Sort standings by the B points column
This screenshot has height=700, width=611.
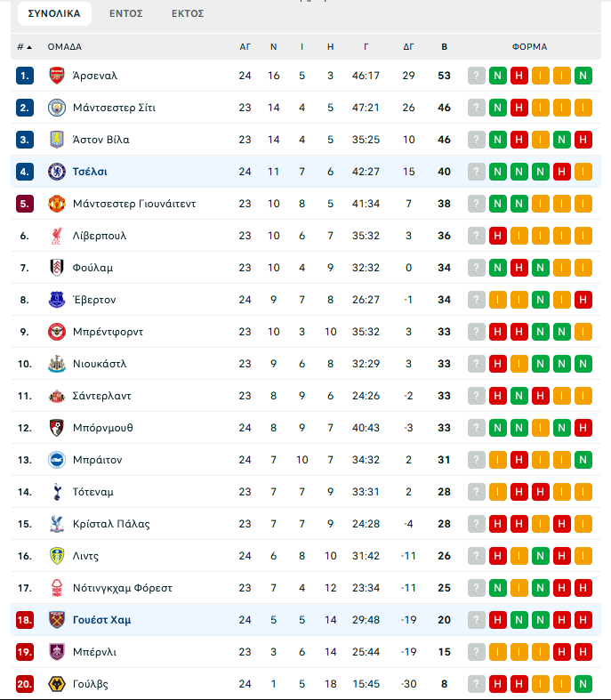point(445,46)
